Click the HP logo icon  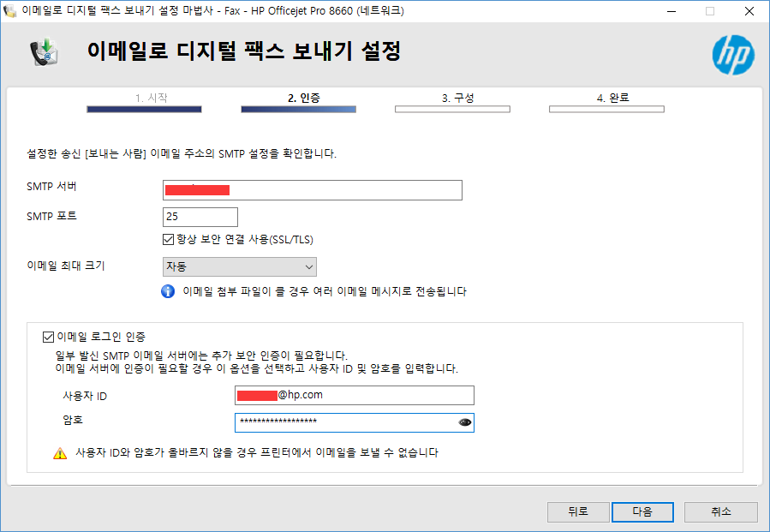point(733,55)
